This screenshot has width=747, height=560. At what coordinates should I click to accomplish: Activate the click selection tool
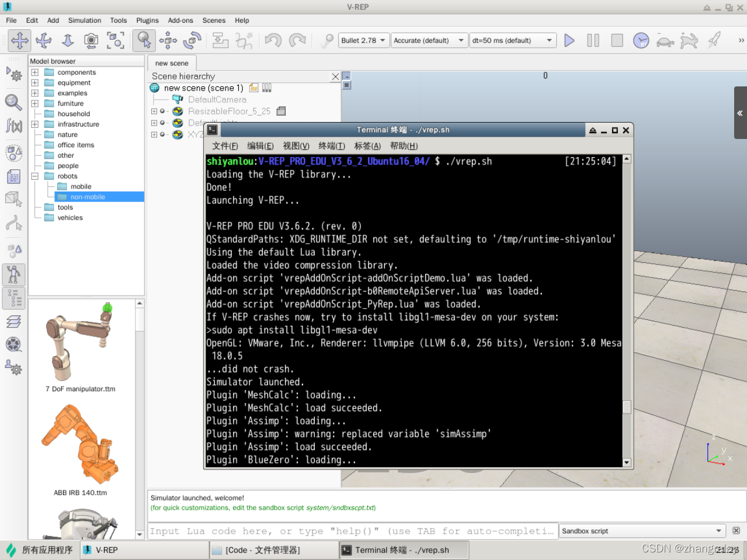click(x=144, y=40)
